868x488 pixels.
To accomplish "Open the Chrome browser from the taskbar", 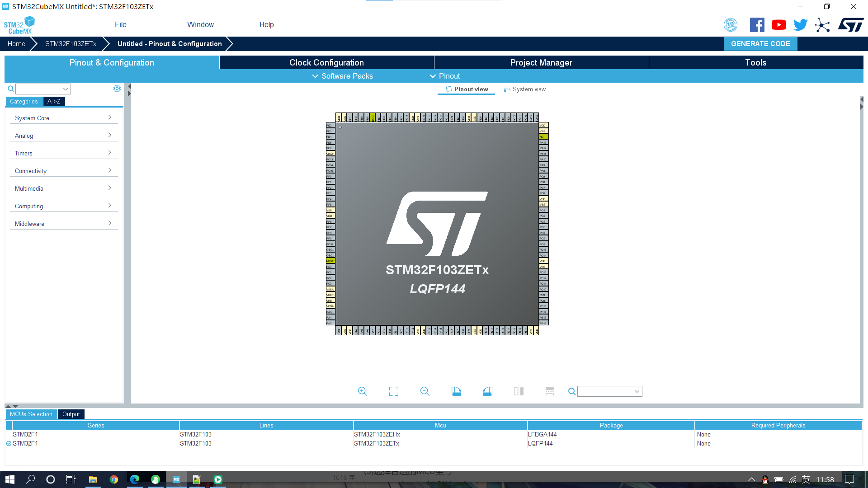I will 114,479.
